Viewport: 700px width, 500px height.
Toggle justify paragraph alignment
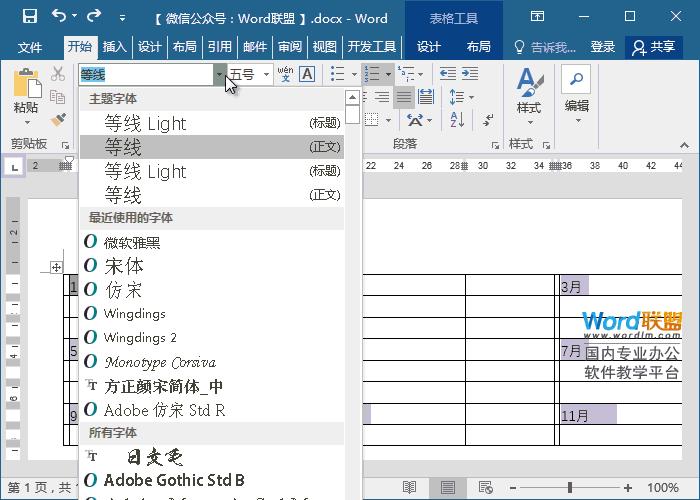[x=404, y=97]
